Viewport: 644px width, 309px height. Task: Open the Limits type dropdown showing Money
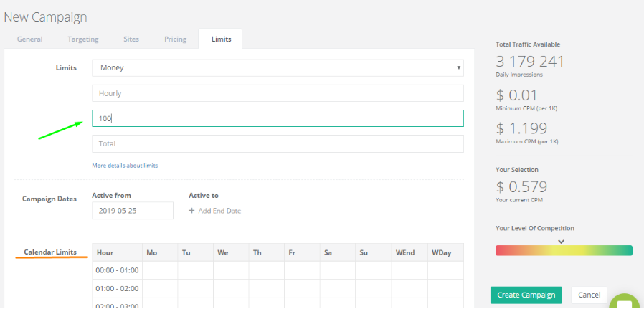coord(278,67)
